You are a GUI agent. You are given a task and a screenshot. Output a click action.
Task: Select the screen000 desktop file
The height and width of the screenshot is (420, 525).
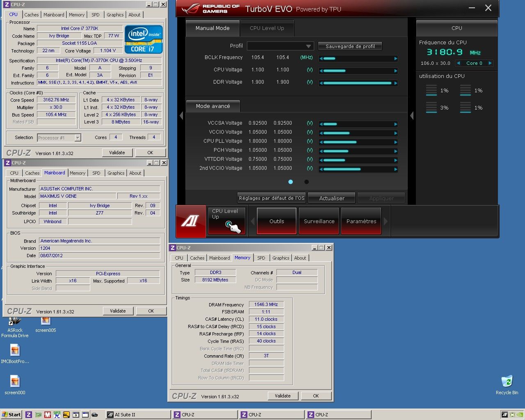[15, 385]
